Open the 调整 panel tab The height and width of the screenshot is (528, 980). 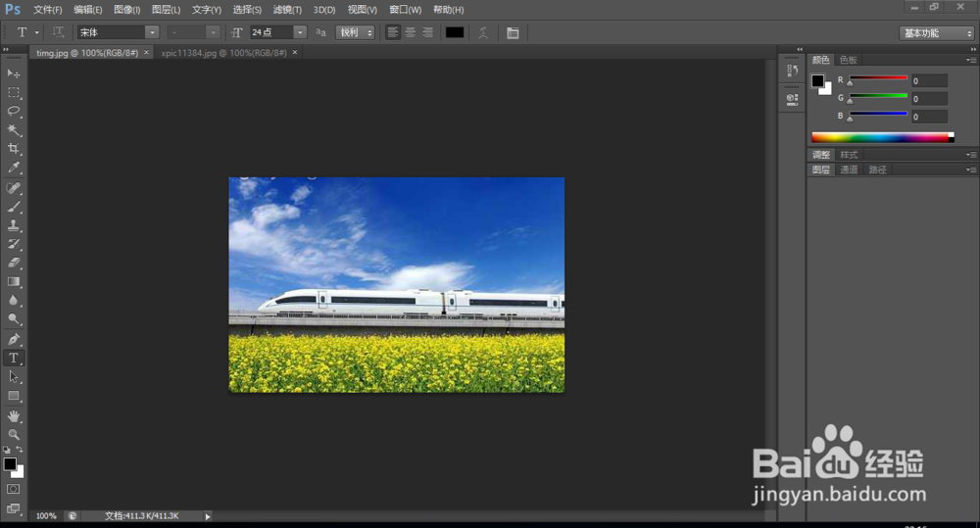tap(820, 155)
